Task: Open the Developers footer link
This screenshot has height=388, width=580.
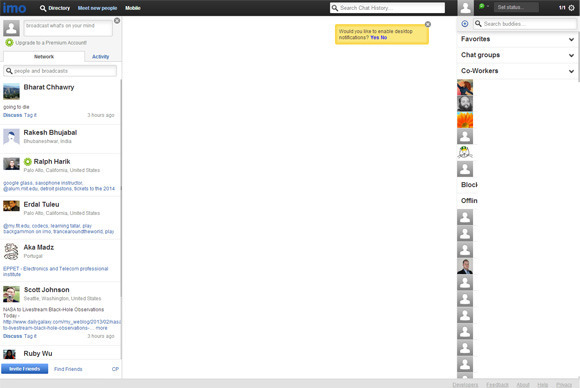Action: [465, 385]
